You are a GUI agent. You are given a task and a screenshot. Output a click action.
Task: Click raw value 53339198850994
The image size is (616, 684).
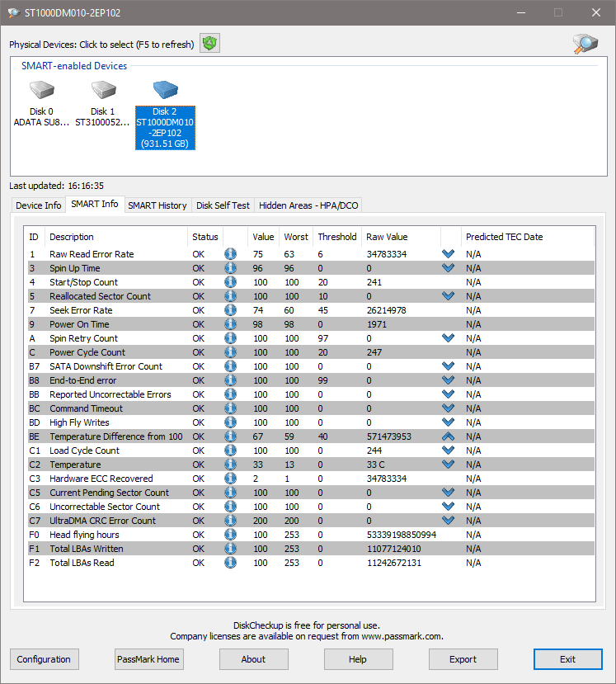tap(402, 535)
